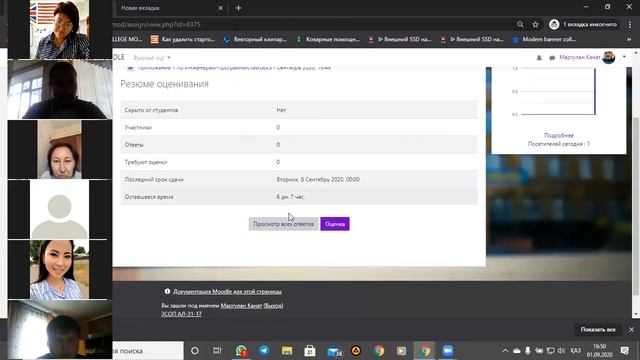
Task: Click the Выход logout link in footer
Action: point(273,305)
